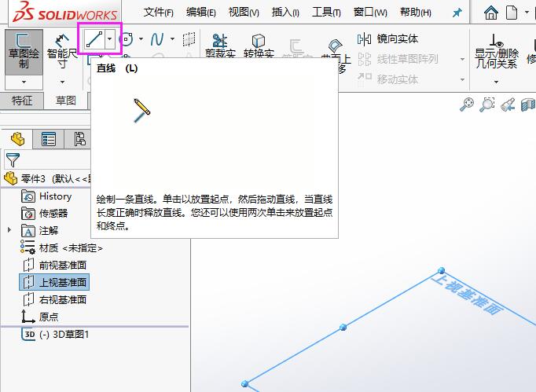Image resolution: width=536 pixels, height=392 pixels.
Task: Click 显示/删除几何关系 tool
Action: [x=497, y=51]
